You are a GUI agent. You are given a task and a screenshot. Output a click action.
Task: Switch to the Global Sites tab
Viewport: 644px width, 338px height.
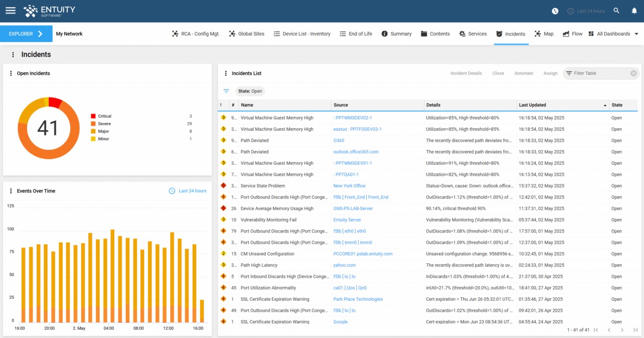tap(247, 34)
